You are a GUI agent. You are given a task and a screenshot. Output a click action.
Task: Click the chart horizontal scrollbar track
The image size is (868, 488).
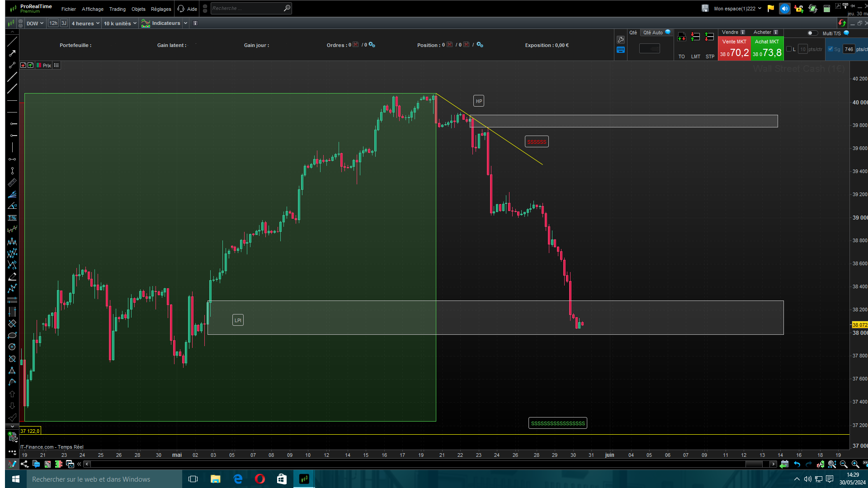[407, 464]
